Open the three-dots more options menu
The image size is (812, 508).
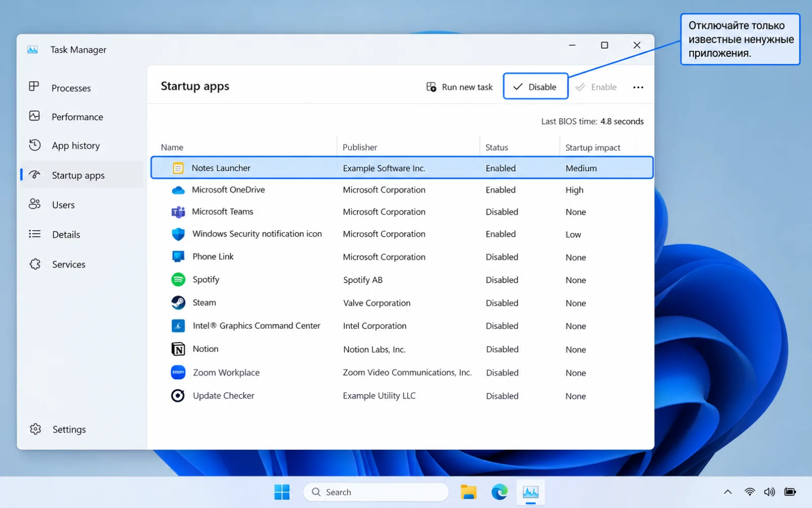(638, 87)
